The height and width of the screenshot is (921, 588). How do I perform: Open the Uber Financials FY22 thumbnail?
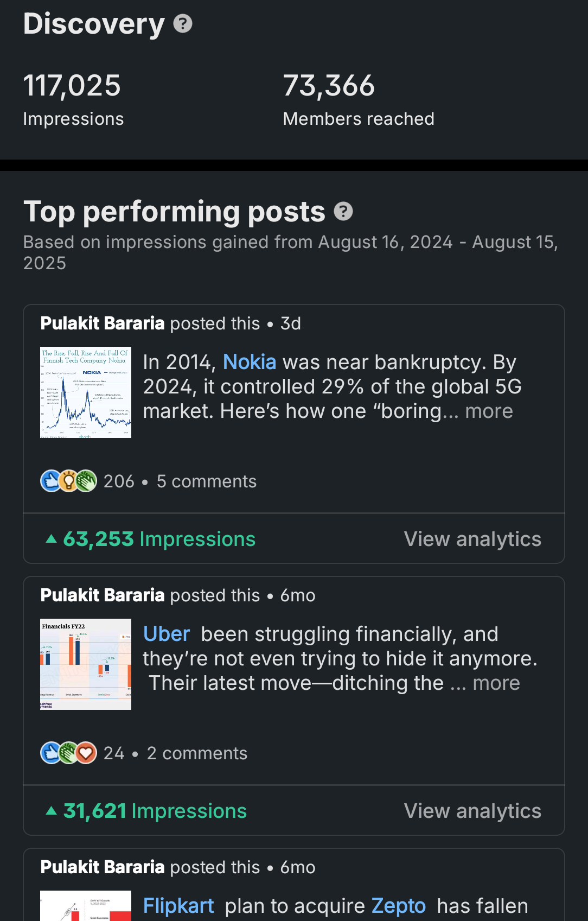coord(86,664)
